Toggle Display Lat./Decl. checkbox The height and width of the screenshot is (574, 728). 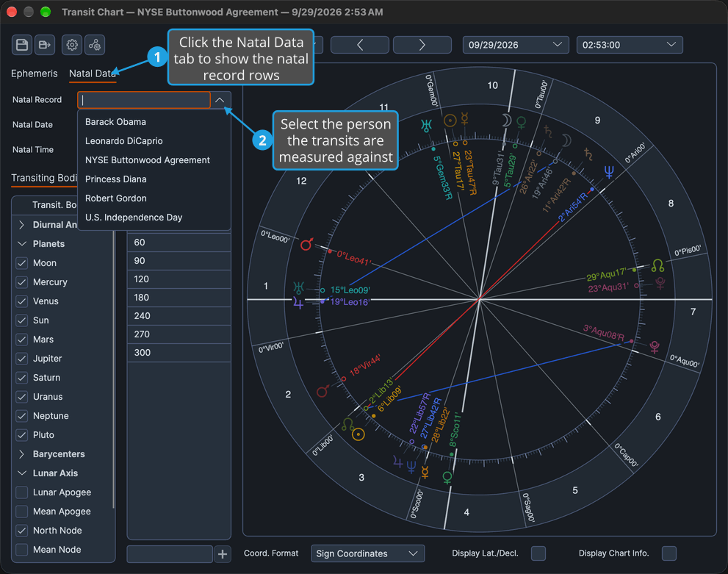538,553
